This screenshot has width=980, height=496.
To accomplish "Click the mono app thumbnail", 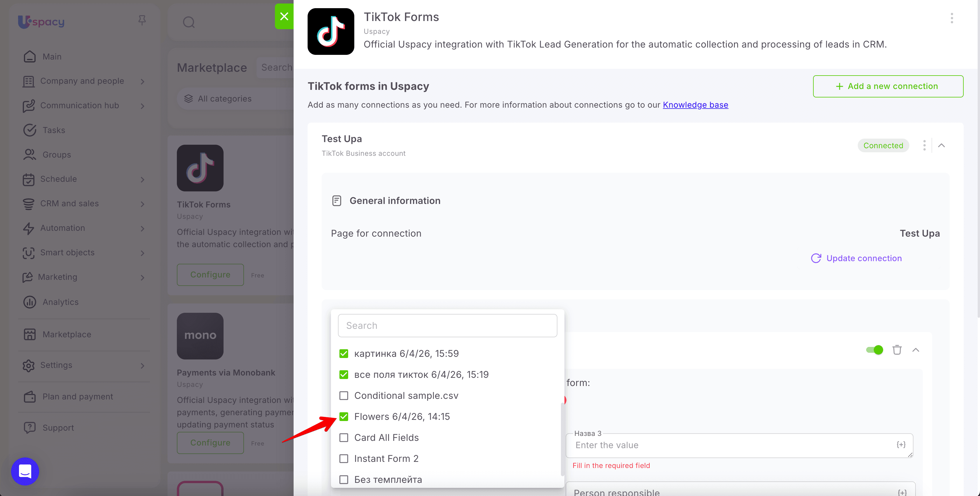I will 200,336.
